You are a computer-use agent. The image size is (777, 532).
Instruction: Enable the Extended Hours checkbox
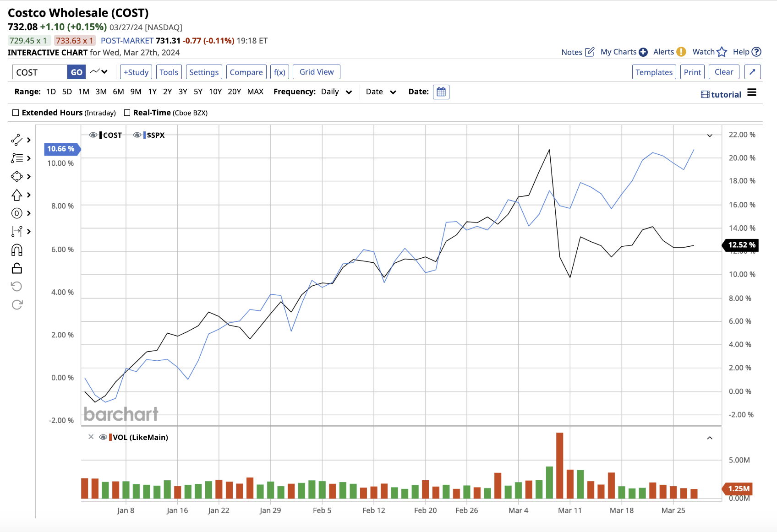coord(16,113)
